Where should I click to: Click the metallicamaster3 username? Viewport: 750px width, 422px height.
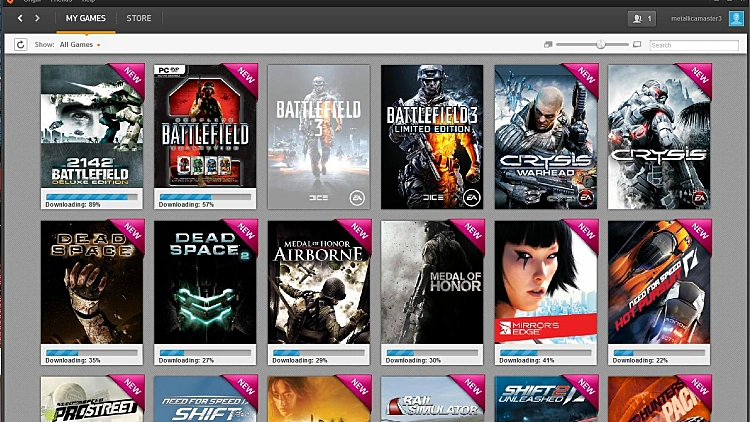696,18
